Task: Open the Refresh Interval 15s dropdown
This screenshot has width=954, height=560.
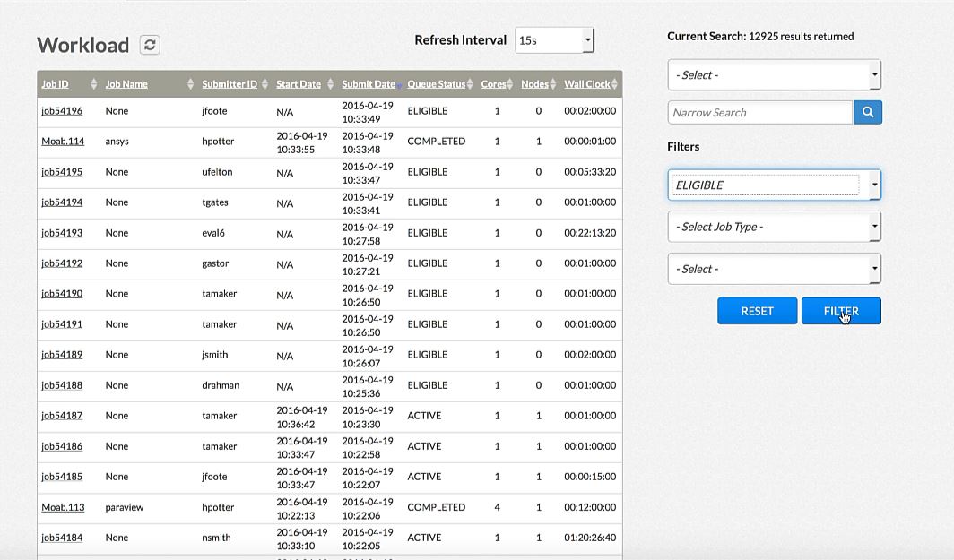Action: (554, 40)
